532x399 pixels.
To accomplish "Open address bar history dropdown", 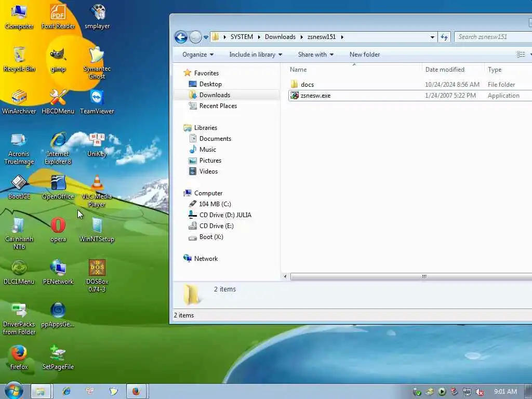I will (432, 37).
